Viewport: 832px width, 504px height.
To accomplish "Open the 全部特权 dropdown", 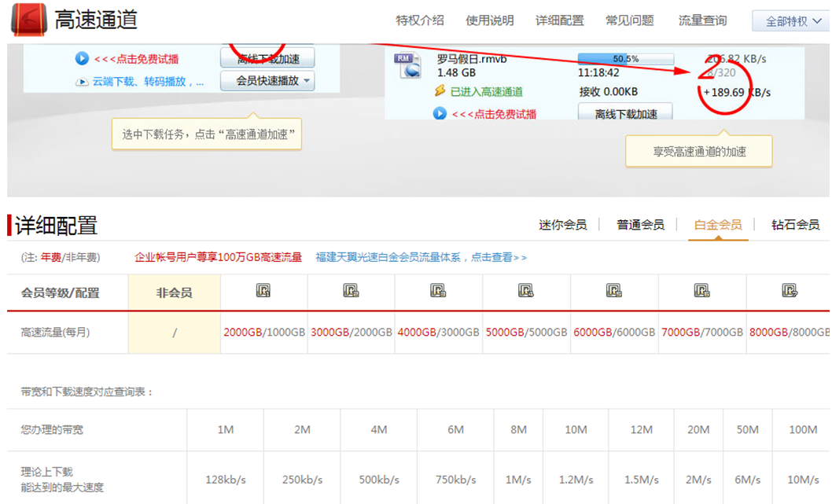I will point(792,21).
